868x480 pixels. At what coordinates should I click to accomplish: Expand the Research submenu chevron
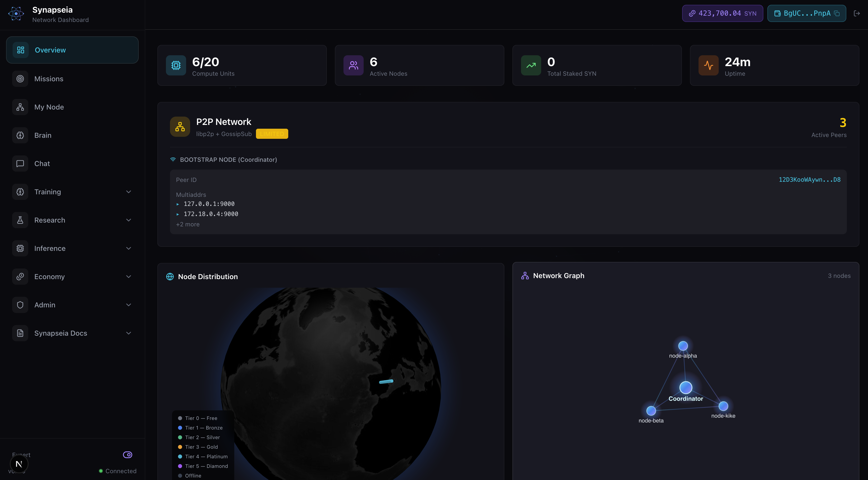point(128,220)
